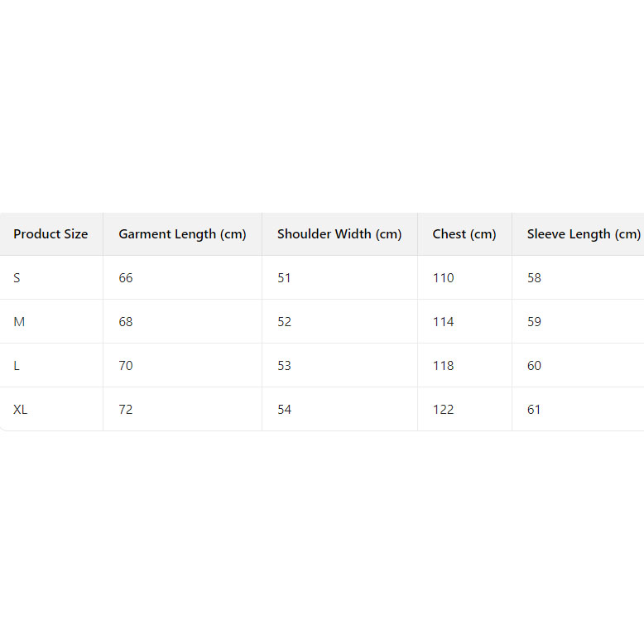Image resolution: width=644 pixels, height=644 pixels.
Task: Click chest value 110
Action: coord(444,278)
